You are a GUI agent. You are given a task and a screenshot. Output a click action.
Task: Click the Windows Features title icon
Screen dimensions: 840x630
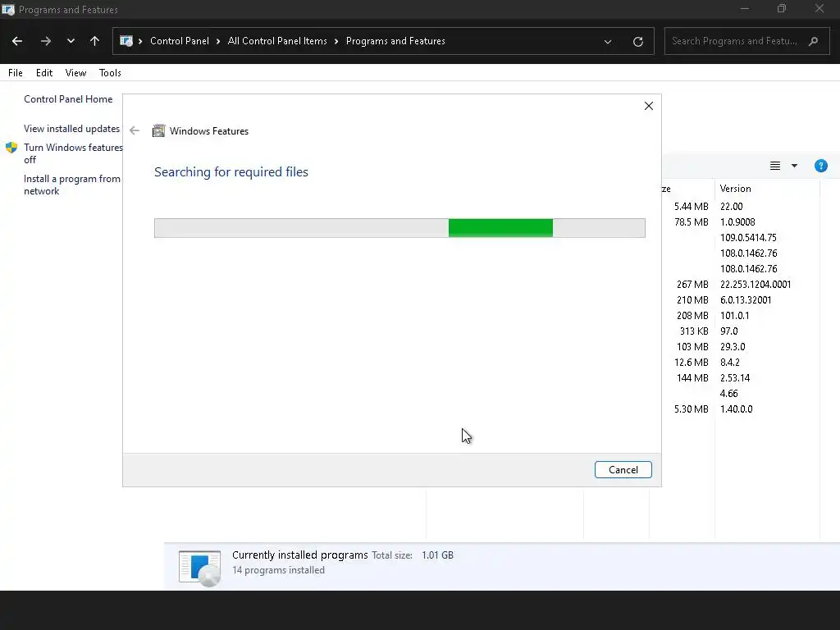click(x=158, y=130)
